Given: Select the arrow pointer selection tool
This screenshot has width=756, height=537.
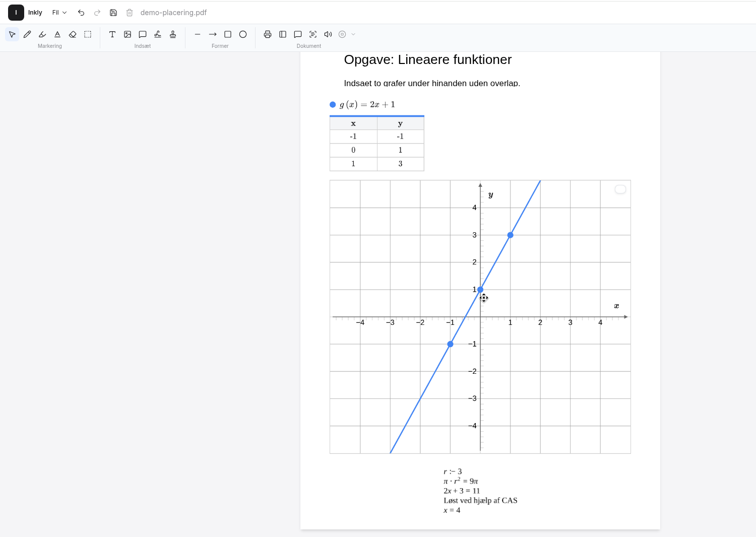Looking at the screenshot, I should (12, 34).
